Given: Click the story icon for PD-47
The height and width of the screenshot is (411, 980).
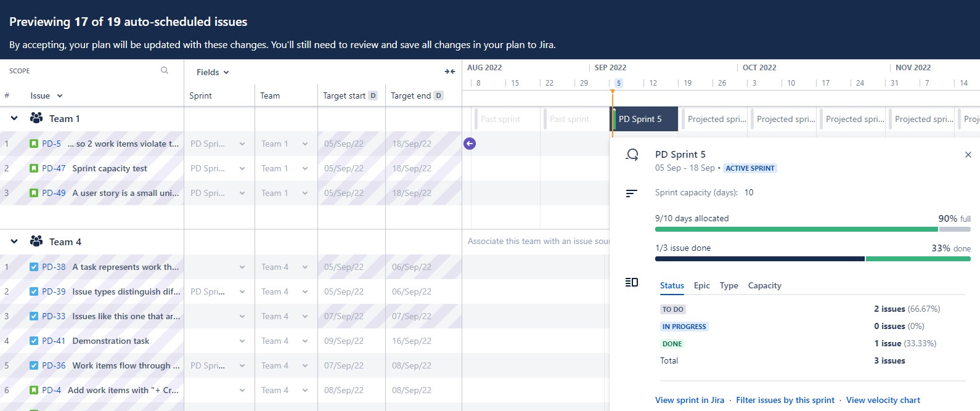Looking at the screenshot, I should click(34, 168).
